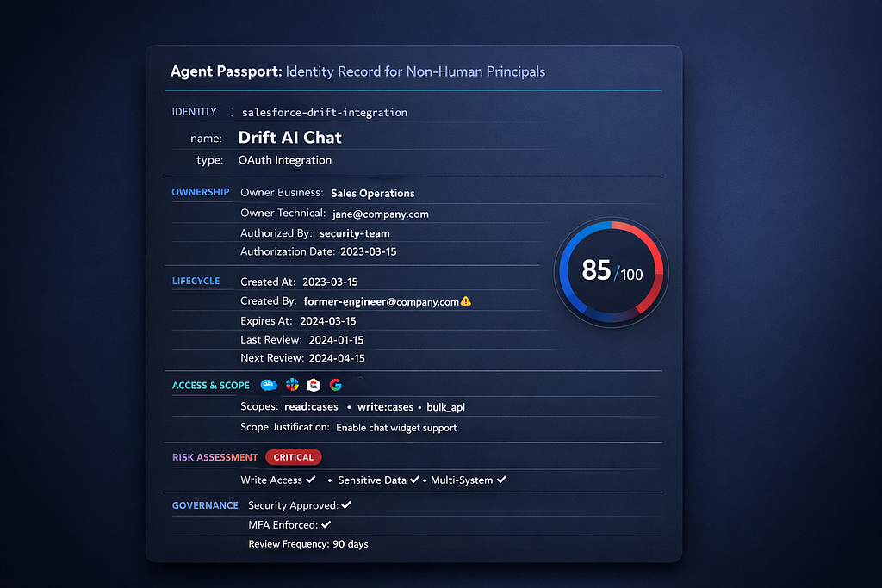Click the Authorization Date 2023-03-15 value
The image size is (882, 588).
pos(368,252)
